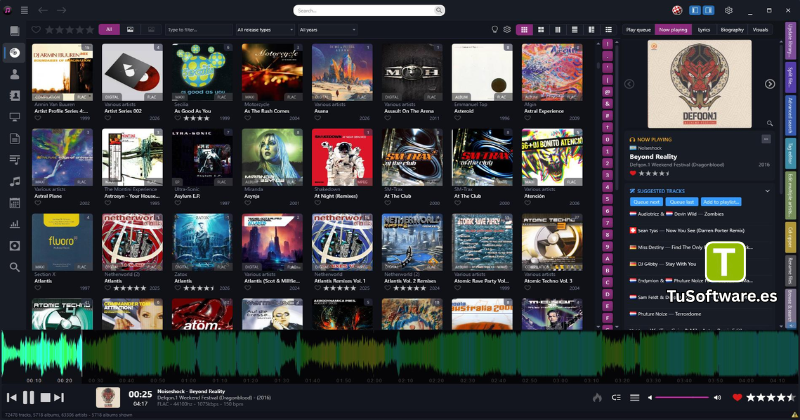This screenshot has height=420, width=800.
Task: Select the large grid view toggle
Action: point(524,30)
